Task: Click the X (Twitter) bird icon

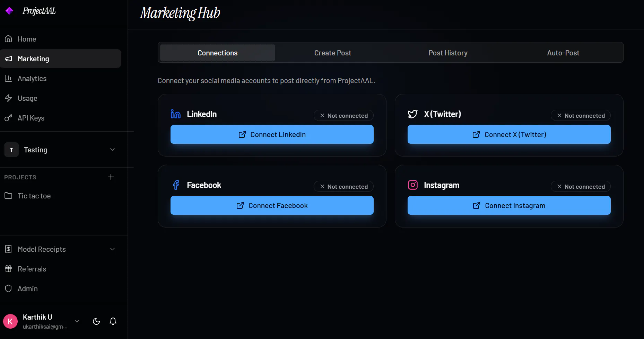Action: click(x=412, y=114)
